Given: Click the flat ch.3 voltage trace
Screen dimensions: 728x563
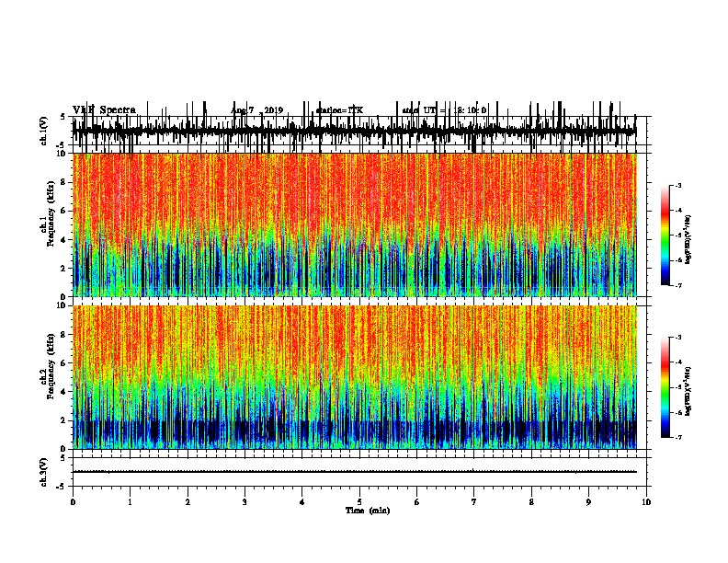Looking at the screenshot, I should (x=354, y=472).
